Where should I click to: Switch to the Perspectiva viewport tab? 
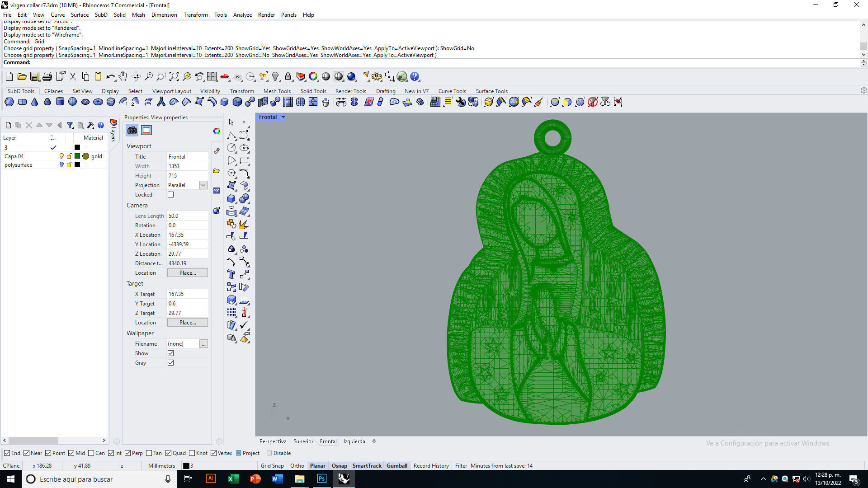pyautogui.click(x=273, y=441)
